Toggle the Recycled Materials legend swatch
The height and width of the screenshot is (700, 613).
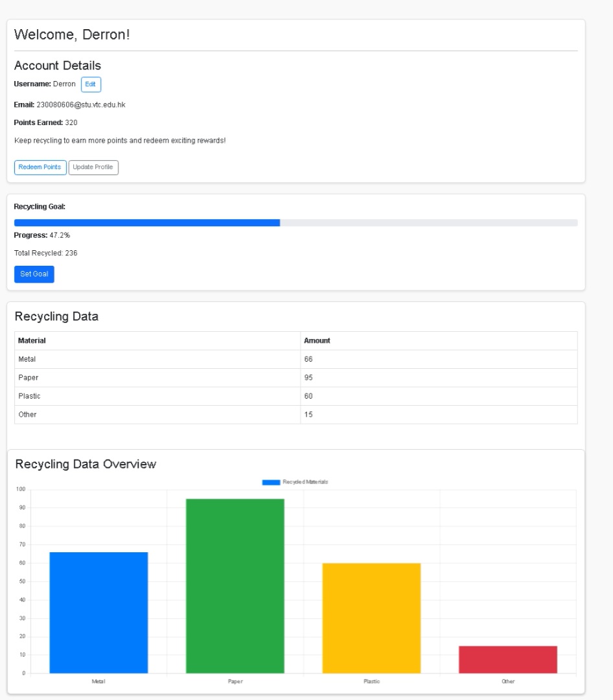pyautogui.click(x=271, y=482)
